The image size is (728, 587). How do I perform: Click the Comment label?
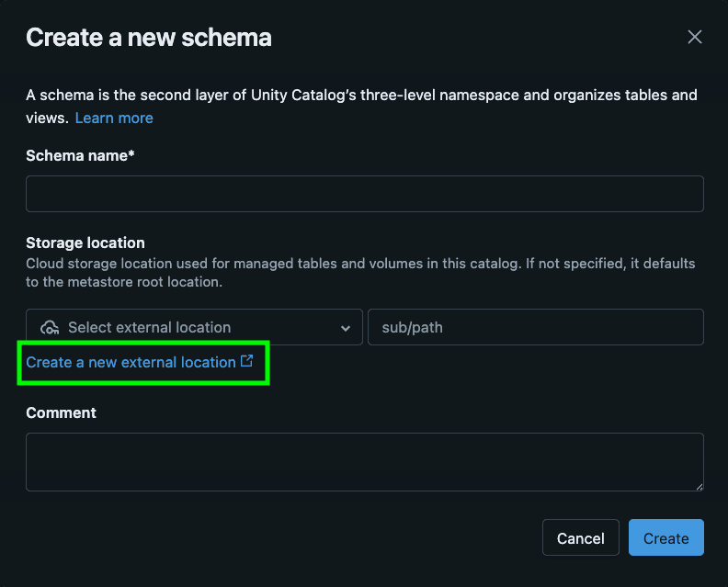point(61,412)
